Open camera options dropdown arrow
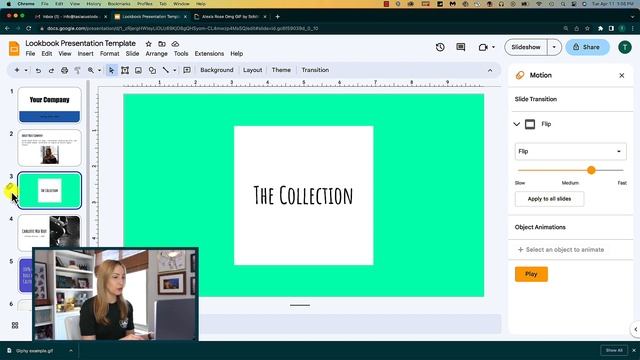Viewport: 640px width, 360px height. tap(493, 47)
